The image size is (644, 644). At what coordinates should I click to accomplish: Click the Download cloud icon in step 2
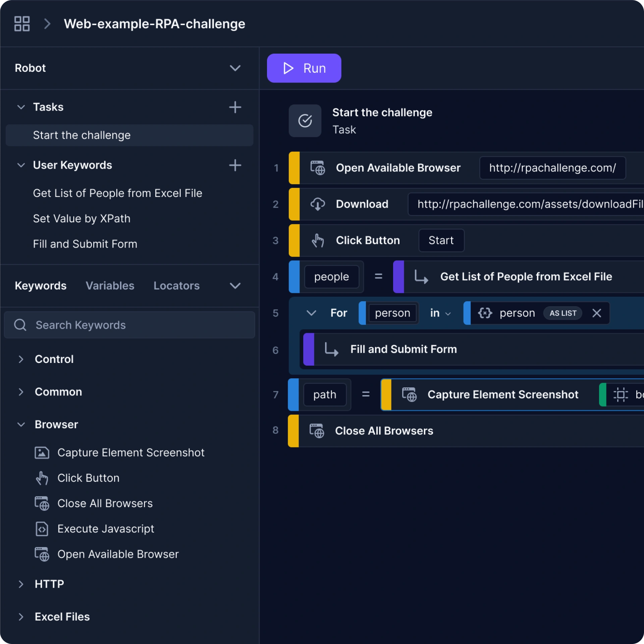click(317, 204)
